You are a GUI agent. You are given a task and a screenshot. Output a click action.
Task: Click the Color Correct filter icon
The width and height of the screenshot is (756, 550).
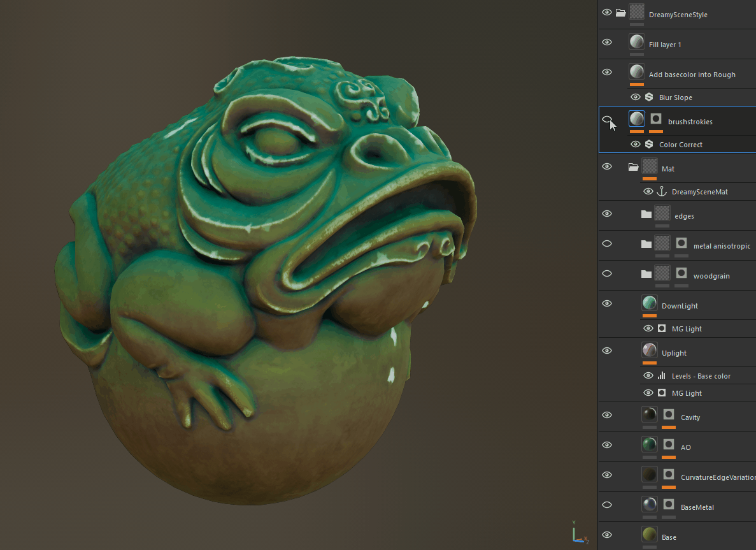click(x=649, y=145)
